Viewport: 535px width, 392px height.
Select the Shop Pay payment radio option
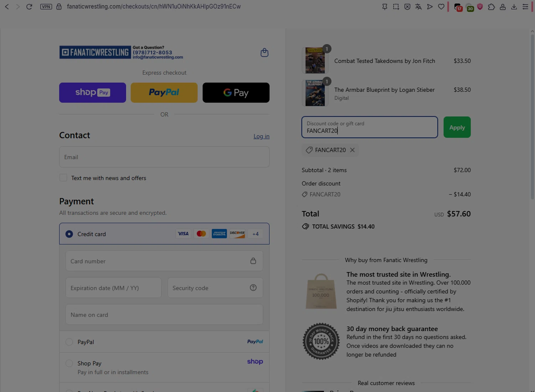69,363
